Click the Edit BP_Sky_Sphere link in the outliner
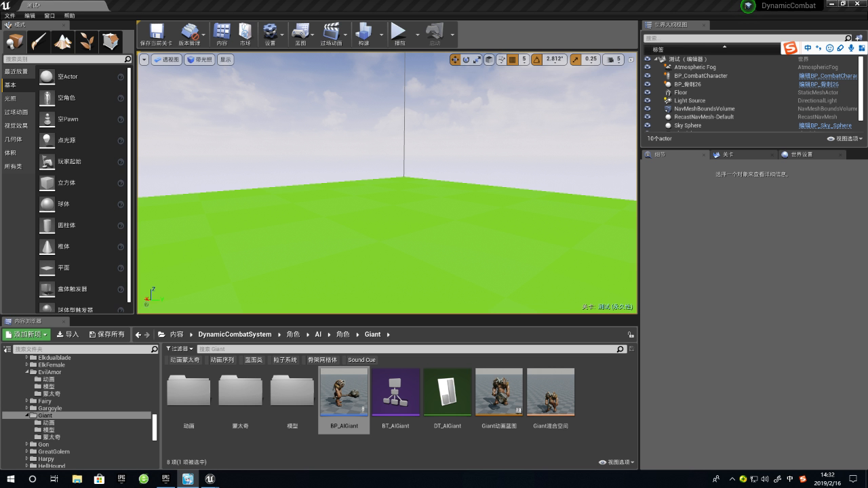 tap(825, 125)
